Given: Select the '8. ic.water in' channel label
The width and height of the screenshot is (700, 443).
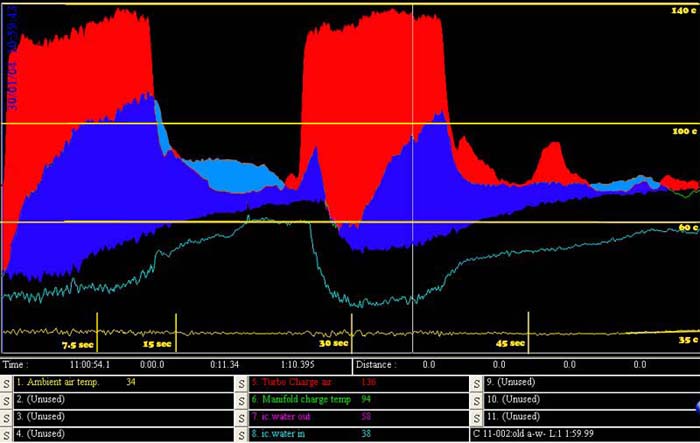Looking at the screenshot, I should pos(278,434).
